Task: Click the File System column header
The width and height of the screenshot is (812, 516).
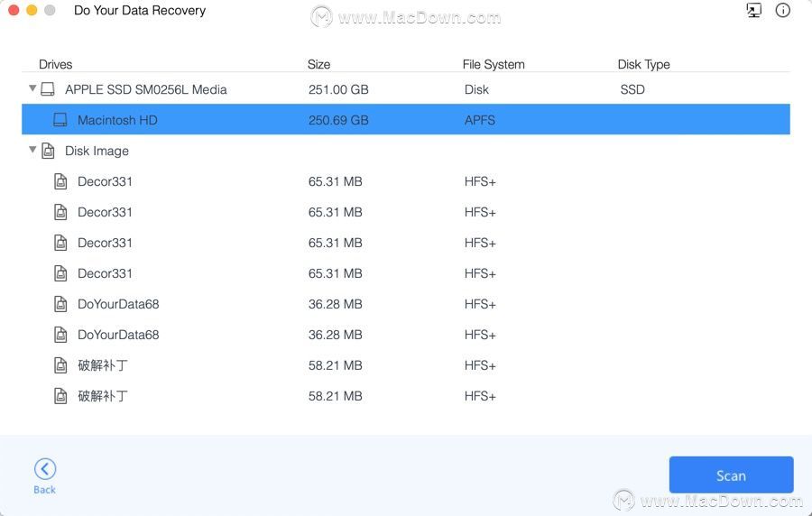Action: click(493, 64)
